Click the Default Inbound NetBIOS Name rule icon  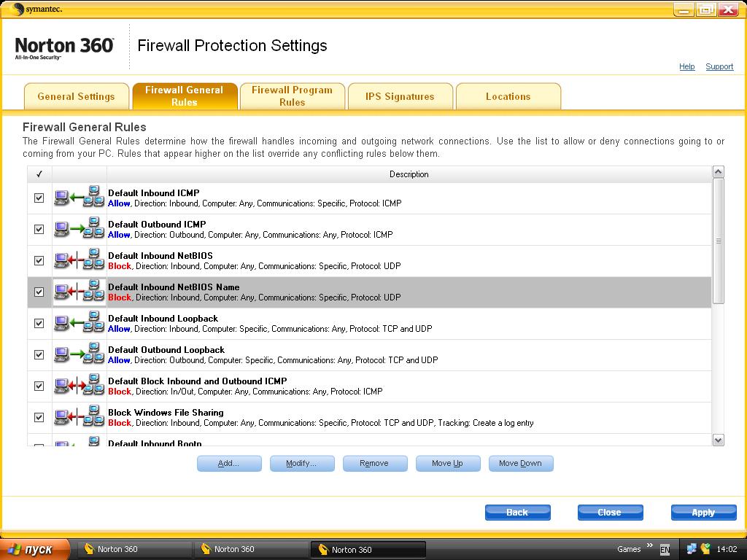click(x=79, y=290)
